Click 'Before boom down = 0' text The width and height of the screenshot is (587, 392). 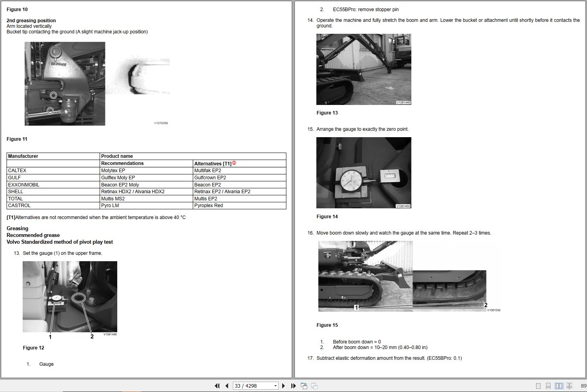(x=357, y=342)
